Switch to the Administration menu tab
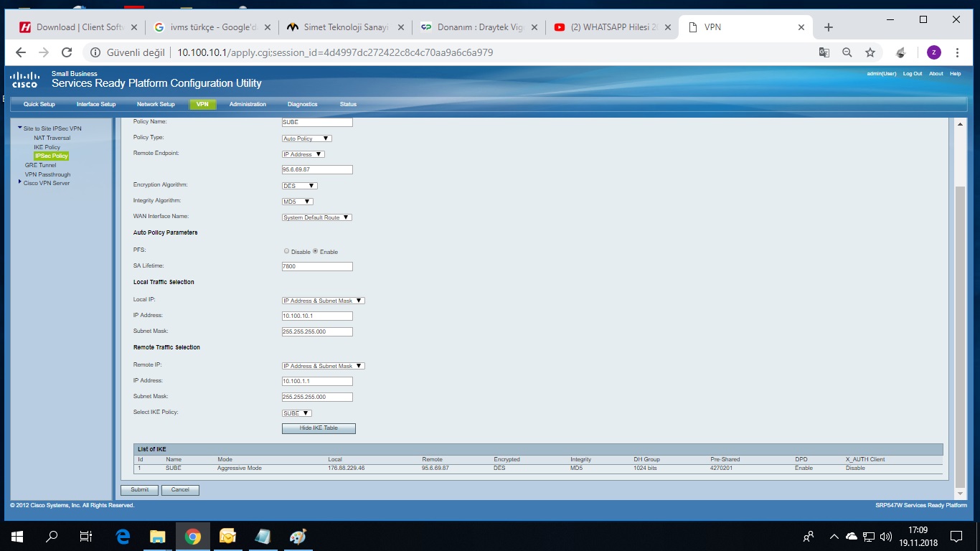Viewport: 980px width, 551px height. [248, 104]
